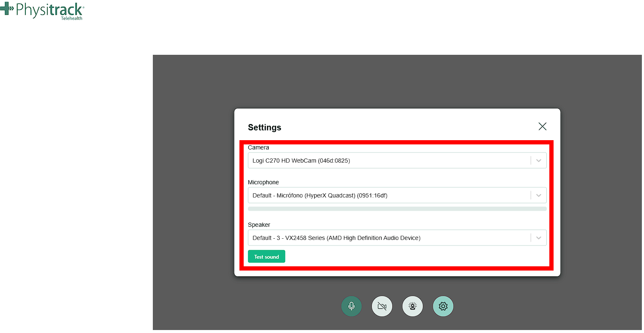The height and width of the screenshot is (333, 644).
Task: Click the chevron arrow in the Camera field
Action: (539, 161)
